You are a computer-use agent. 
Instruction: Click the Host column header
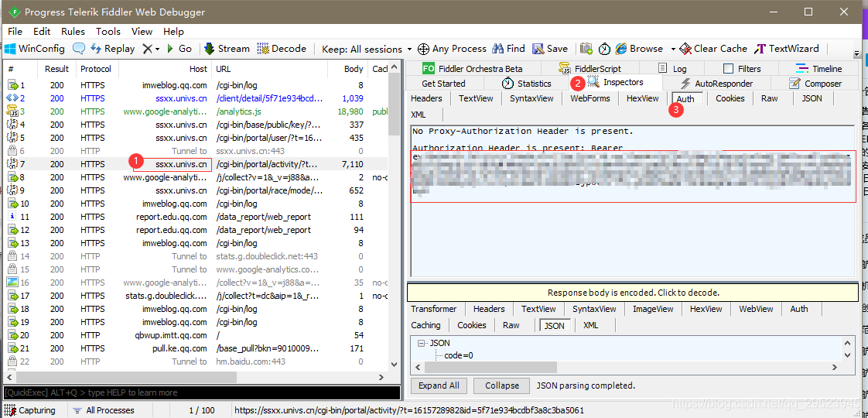click(165, 69)
